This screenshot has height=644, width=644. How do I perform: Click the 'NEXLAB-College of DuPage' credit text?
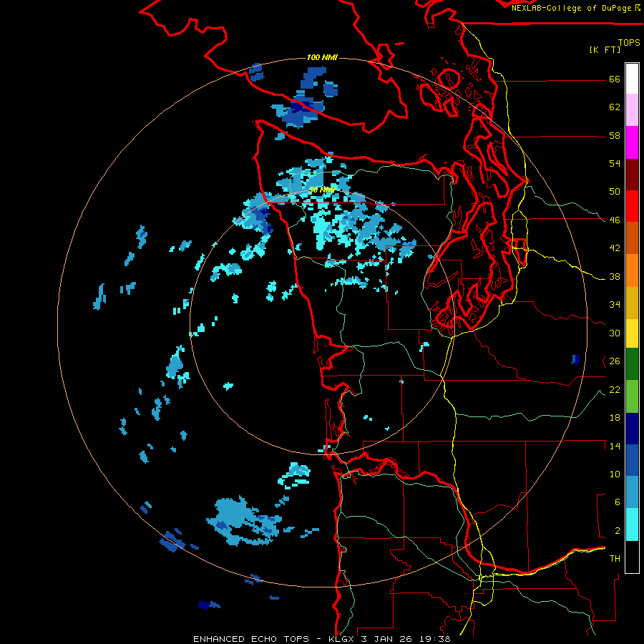pyautogui.click(x=571, y=8)
